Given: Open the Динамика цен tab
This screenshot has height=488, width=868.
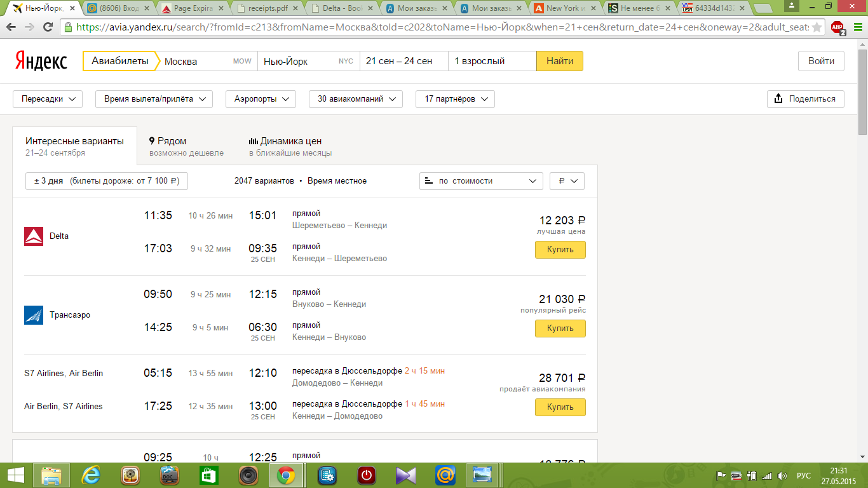Looking at the screenshot, I should (290, 146).
